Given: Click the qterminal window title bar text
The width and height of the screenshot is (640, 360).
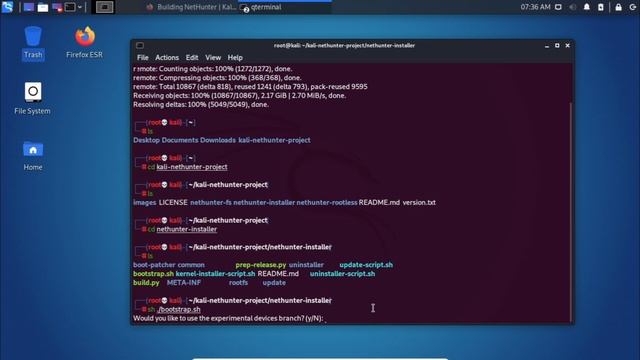Looking at the screenshot, I should [344, 46].
